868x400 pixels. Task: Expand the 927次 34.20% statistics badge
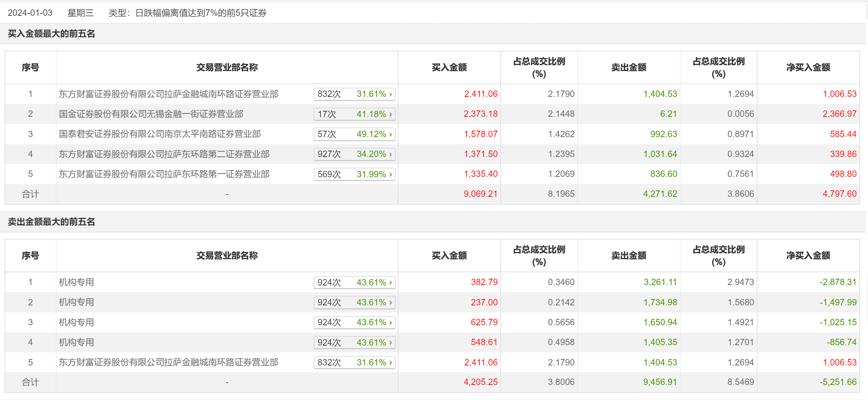[x=354, y=154]
